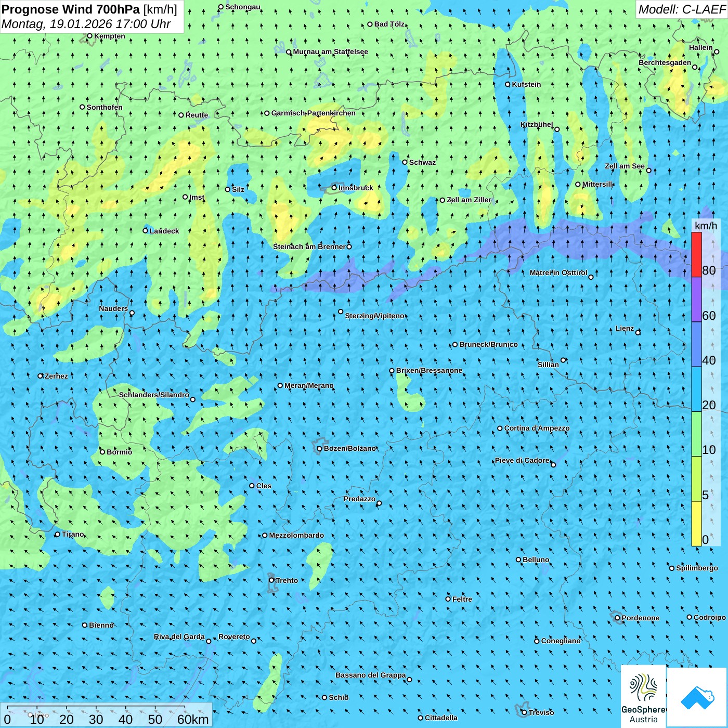Click the Trento city label
This screenshot has height=728, width=728.
pyautogui.click(x=287, y=580)
